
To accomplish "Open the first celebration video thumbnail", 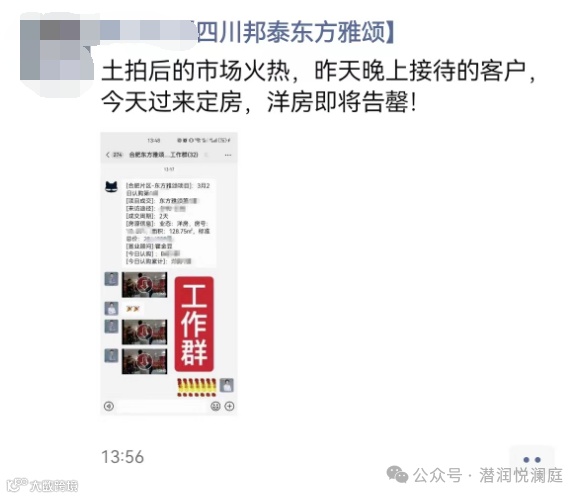I will 145,285.
